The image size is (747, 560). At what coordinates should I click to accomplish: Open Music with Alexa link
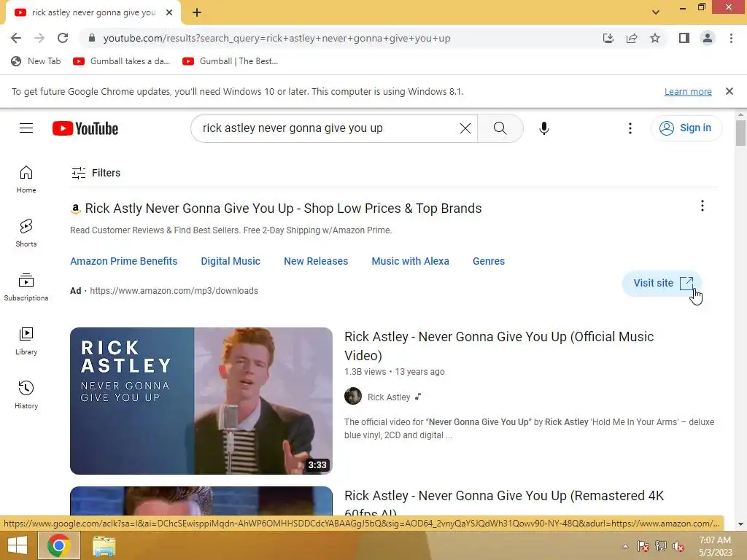(x=410, y=261)
